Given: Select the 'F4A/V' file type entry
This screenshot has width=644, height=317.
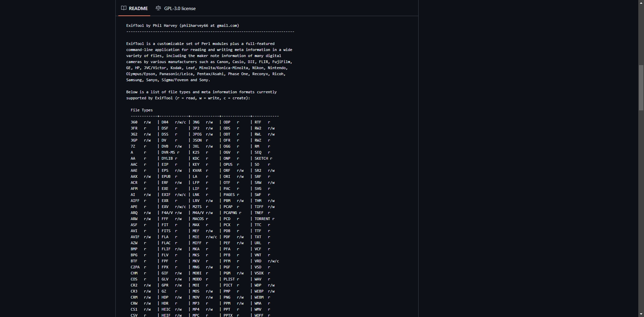Looking at the screenshot, I should (x=167, y=213).
